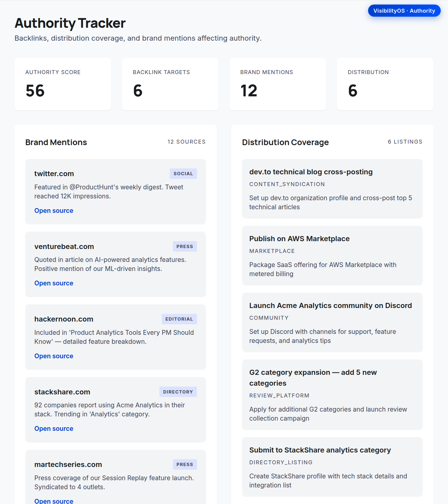Click the PRESS tag on martechseries.com
This screenshot has height=504, width=448.
click(185, 465)
